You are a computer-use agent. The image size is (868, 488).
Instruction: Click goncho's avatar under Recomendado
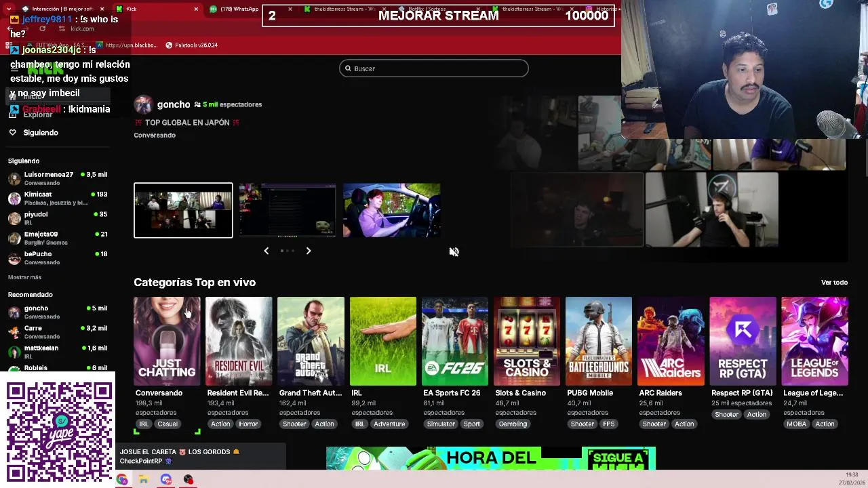click(x=14, y=312)
